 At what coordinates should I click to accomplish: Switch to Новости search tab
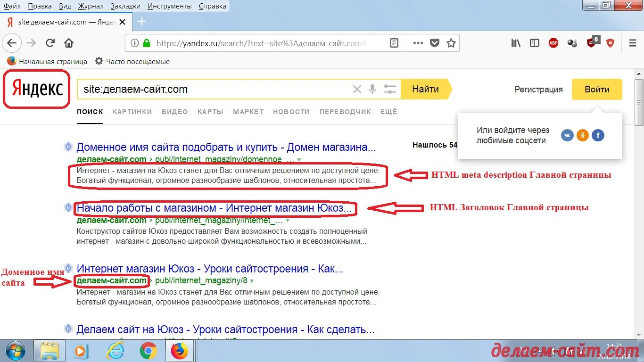point(291,112)
